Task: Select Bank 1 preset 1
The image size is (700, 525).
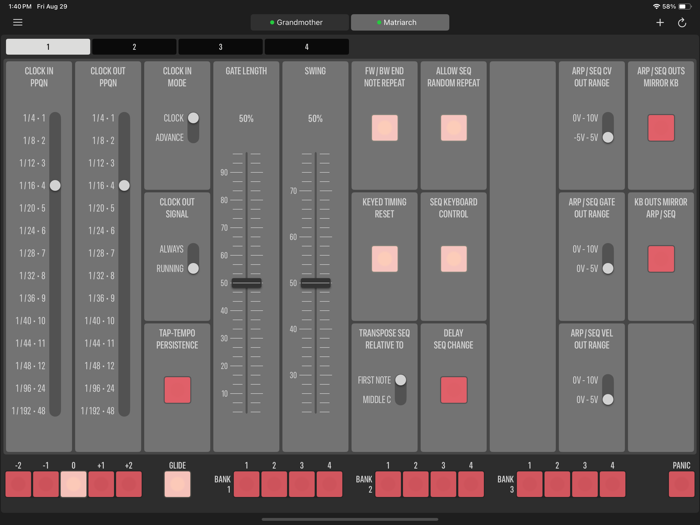Action: point(246,484)
